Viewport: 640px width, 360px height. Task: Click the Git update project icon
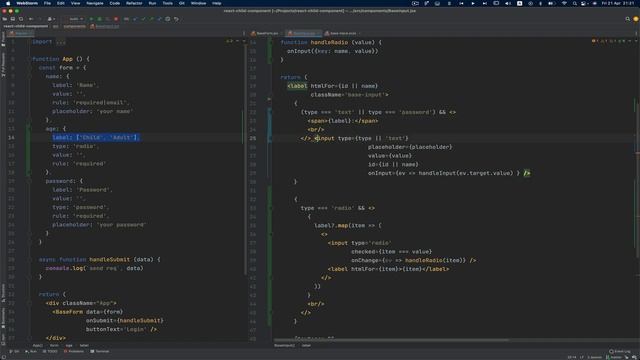135,19
